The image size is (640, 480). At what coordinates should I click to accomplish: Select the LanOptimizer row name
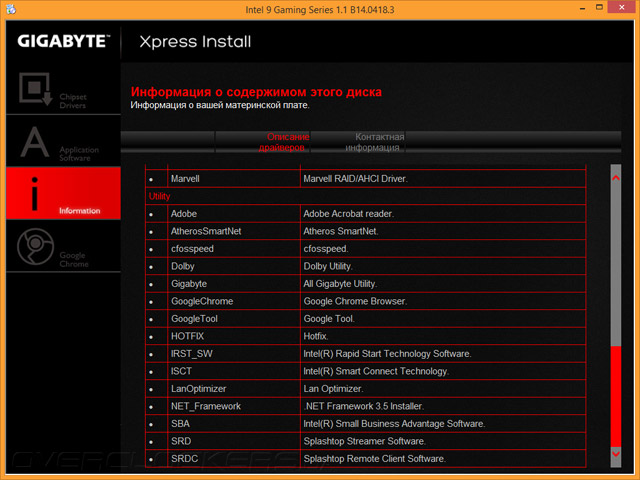(198, 389)
